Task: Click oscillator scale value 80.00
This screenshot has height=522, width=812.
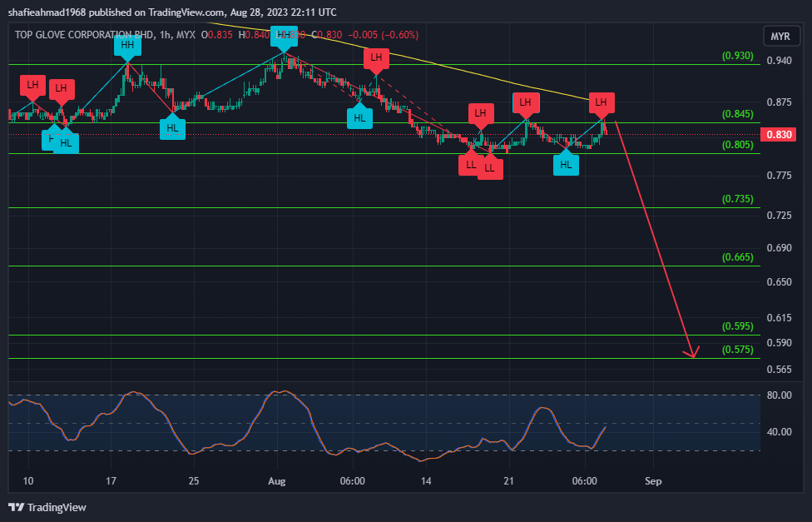Action: (x=779, y=395)
